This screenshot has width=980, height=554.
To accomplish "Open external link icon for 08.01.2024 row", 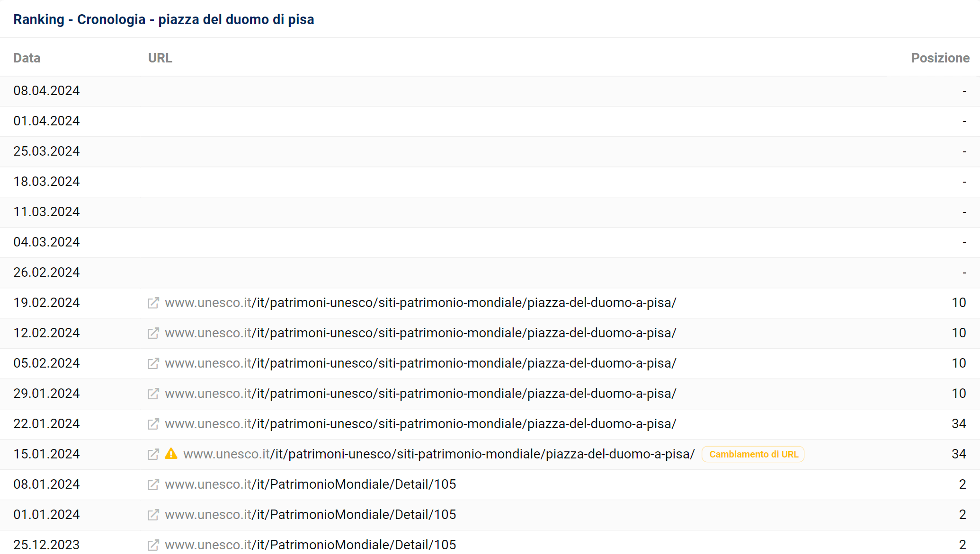I will [x=153, y=485].
